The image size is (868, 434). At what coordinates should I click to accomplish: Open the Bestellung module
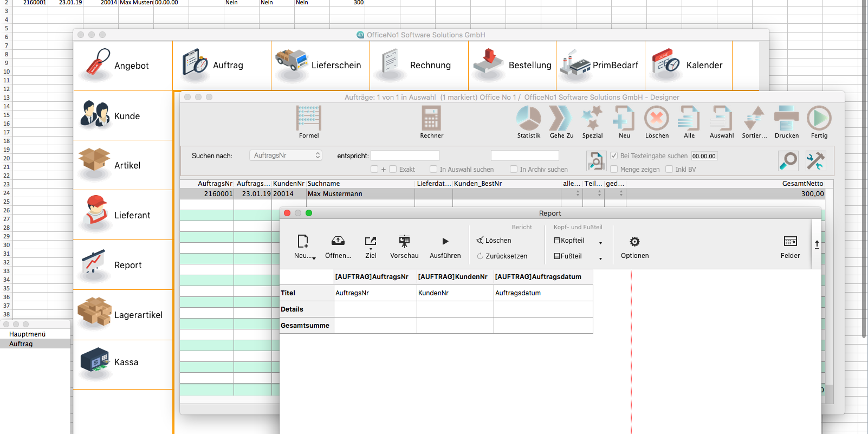pyautogui.click(x=512, y=65)
